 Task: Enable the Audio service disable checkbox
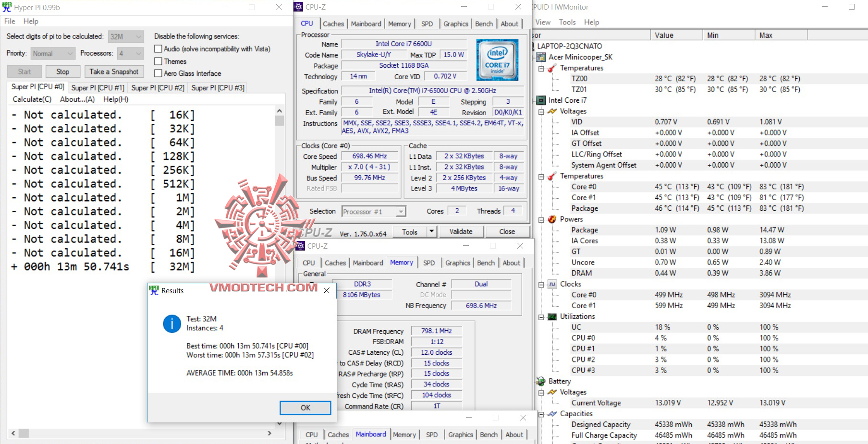click(x=158, y=48)
